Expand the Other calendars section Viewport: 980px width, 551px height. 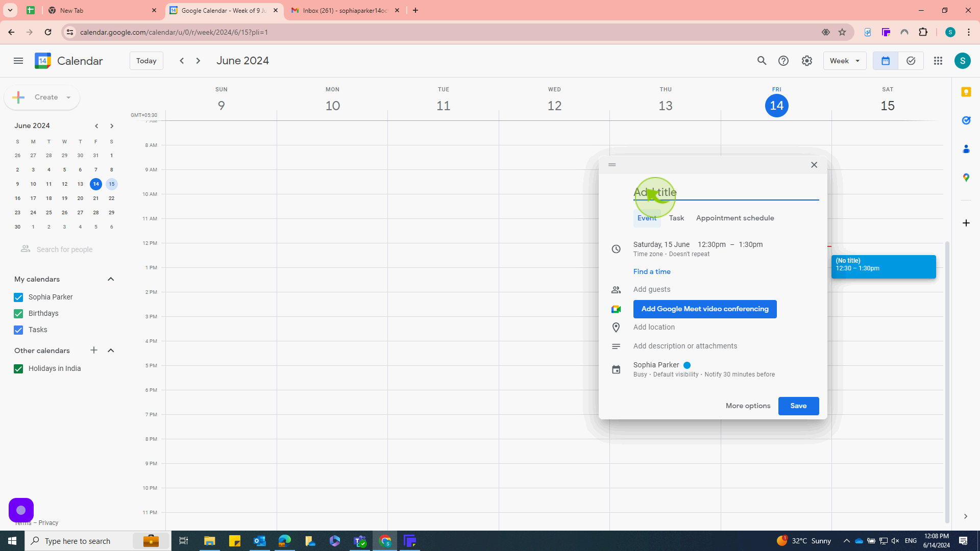click(110, 350)
